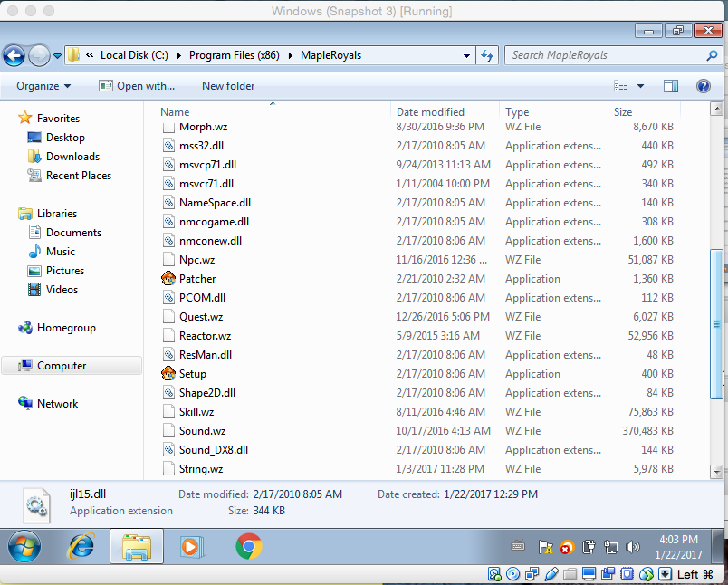Open the Windows Start button
Viewport: 728px width, 585px height.
click(24, 546)
